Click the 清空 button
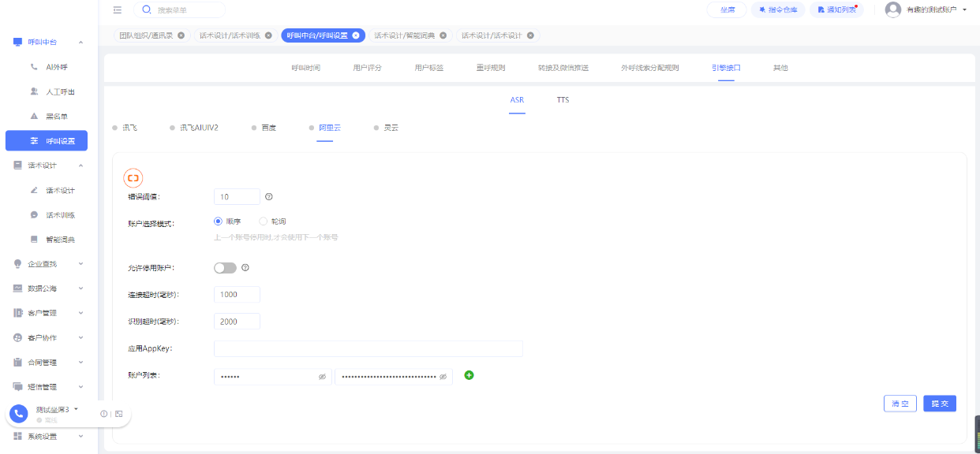 900,403
